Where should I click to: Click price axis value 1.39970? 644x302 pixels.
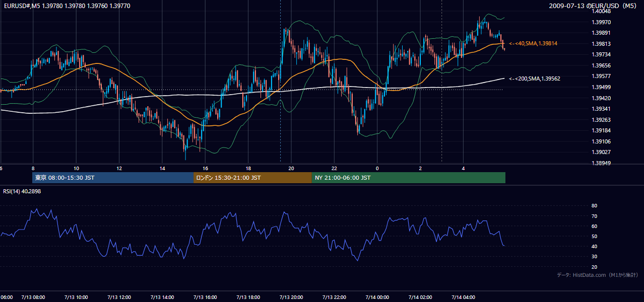[x=601, y=22]
